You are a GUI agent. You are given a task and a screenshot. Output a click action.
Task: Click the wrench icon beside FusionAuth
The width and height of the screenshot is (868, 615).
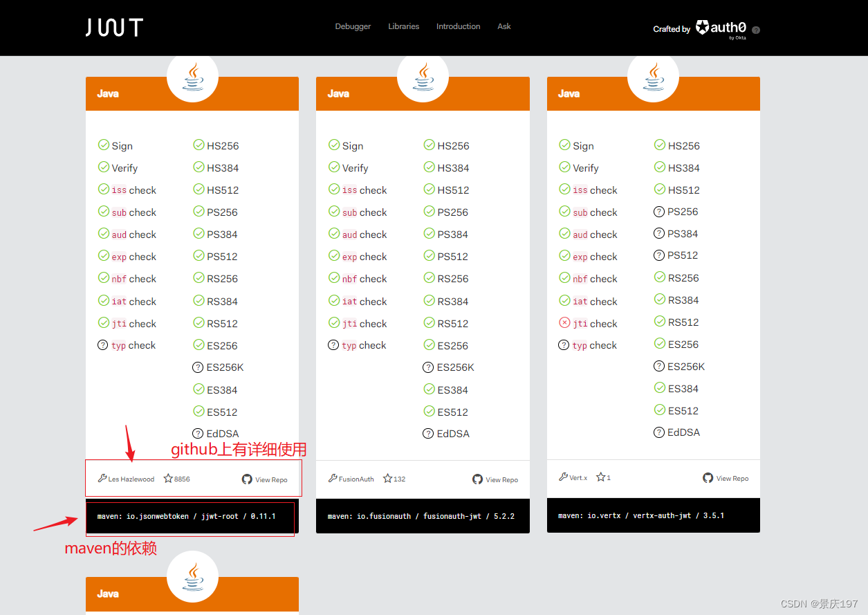[333, 478]
